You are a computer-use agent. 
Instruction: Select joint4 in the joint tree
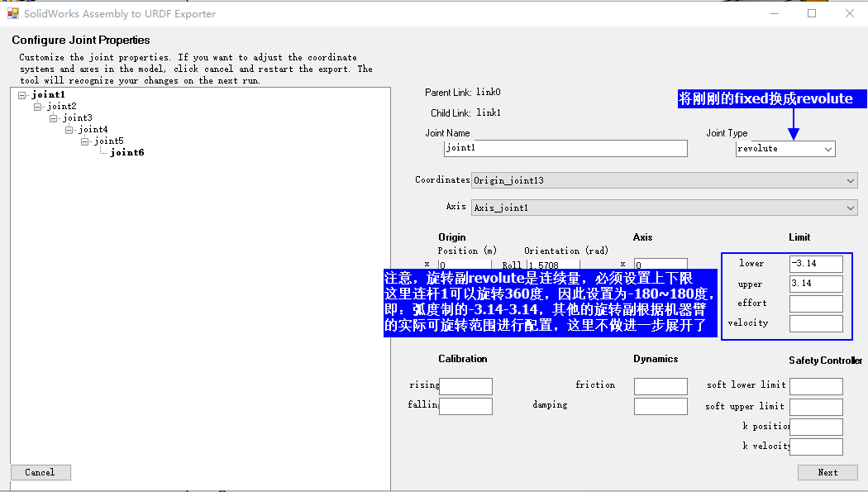[93, 130]
